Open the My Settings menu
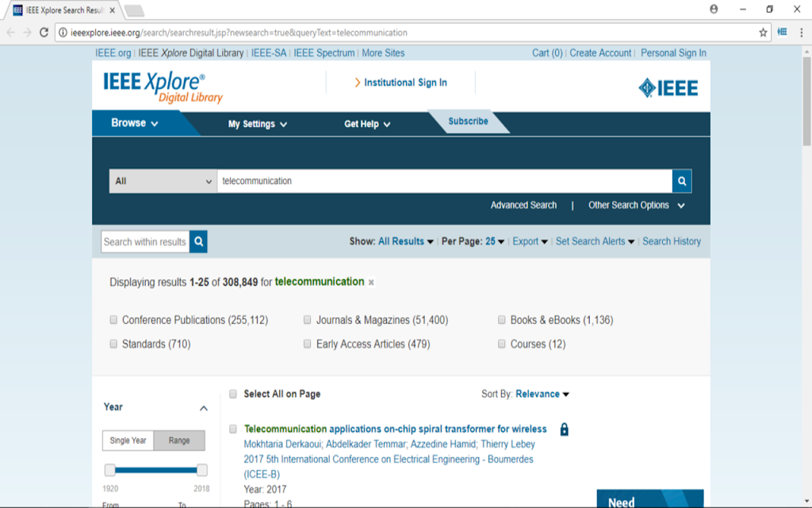The image size is (812, 508). [x=258, y=124]
